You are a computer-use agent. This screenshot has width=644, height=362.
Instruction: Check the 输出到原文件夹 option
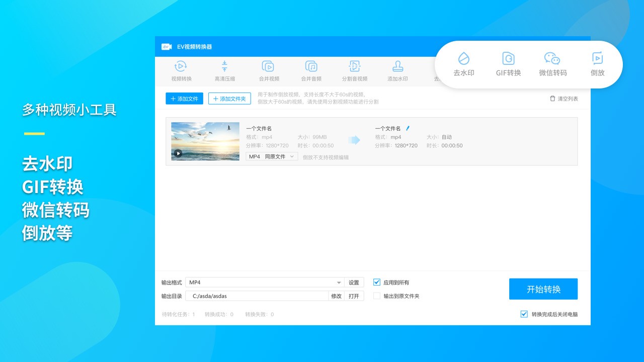pos(376,296)
